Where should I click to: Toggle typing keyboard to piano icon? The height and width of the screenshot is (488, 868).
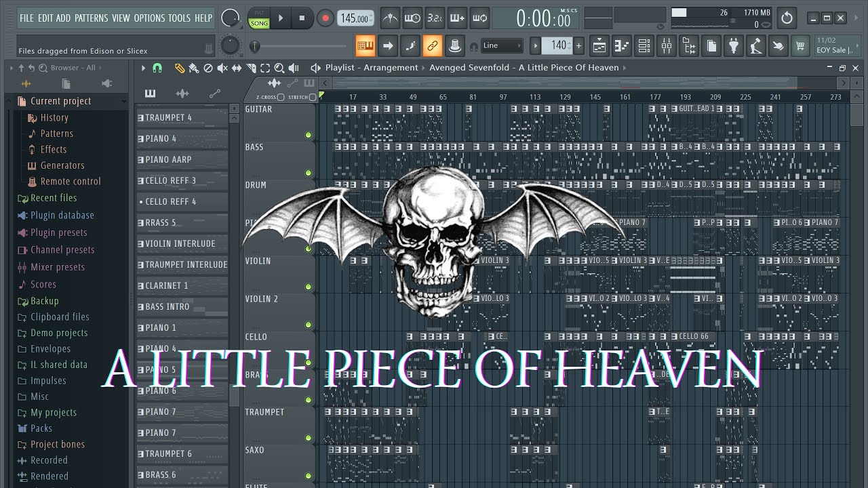[x=366, y=45]
